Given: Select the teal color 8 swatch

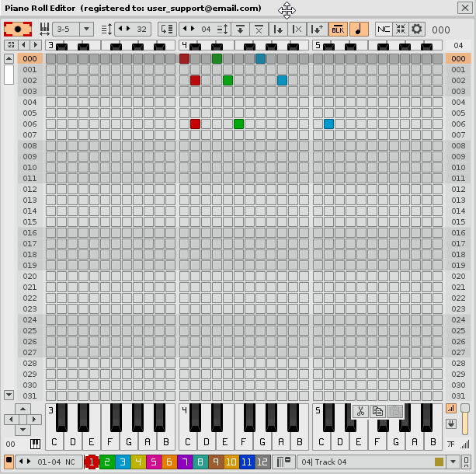Looking at the screenshot, I should click(200, 462).
